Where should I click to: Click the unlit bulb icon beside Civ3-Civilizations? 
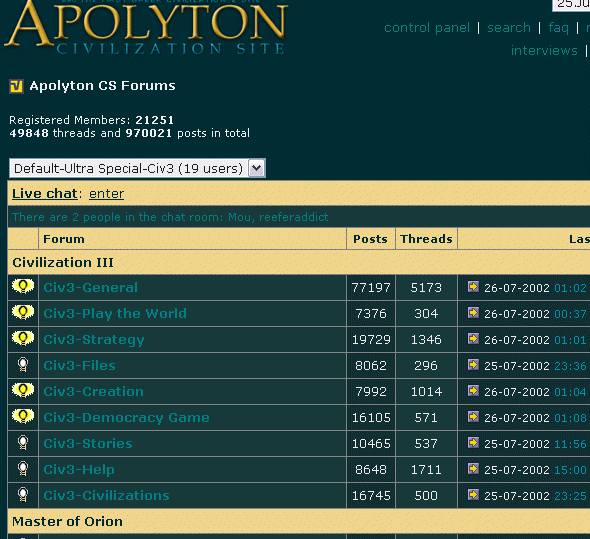pyautogui.click(x=23, y=495)
